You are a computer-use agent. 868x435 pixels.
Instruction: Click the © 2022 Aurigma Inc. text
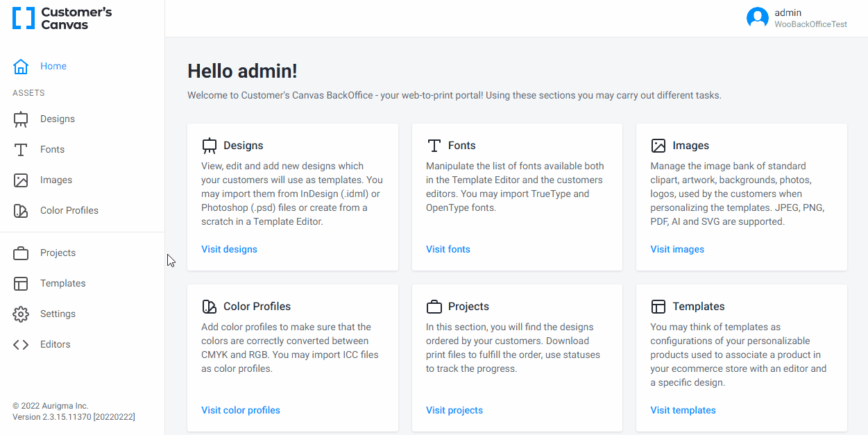[51, 406]
